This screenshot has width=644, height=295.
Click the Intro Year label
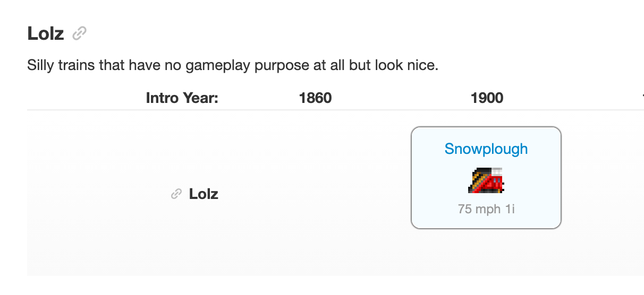[182, 98]
